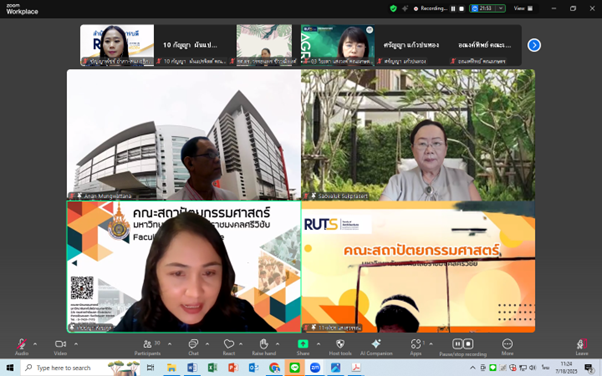Click the green encryption shield icon

(x=393, y=8)
